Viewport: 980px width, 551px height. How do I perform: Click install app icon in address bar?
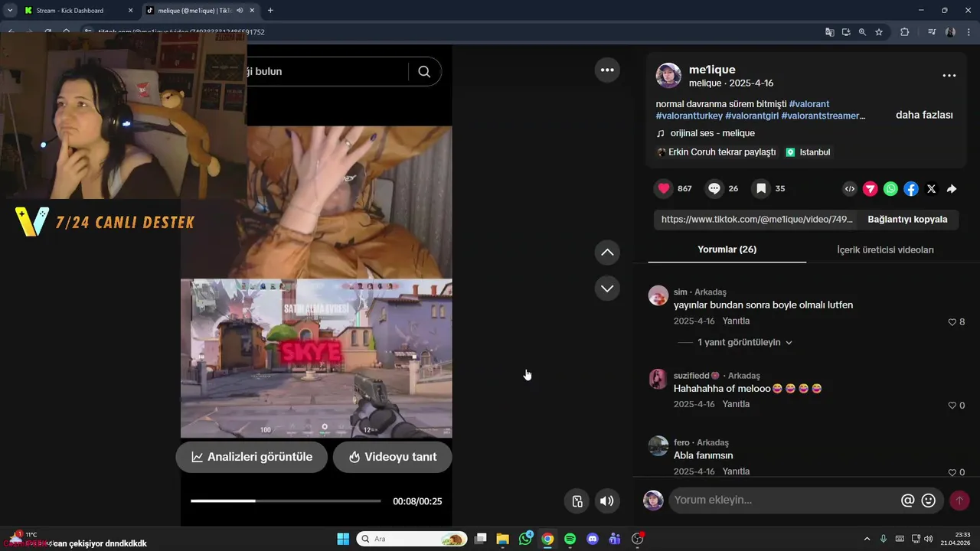point(846,32)
